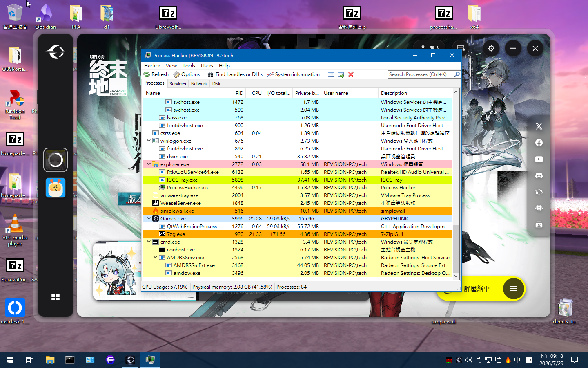This screenshot has width=588, height=368.
Task: Click the process list scrollbar down arrow
Action: coord(456,276)
